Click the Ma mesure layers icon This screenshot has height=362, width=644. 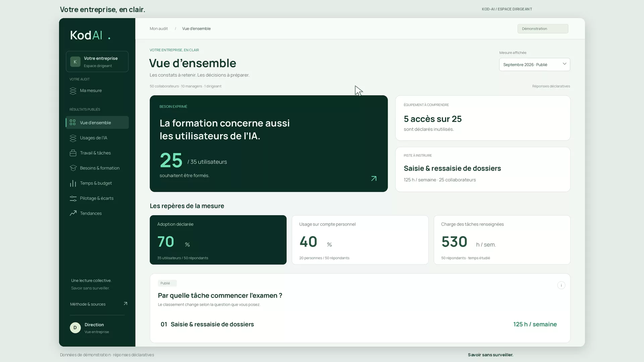(73, 91)
